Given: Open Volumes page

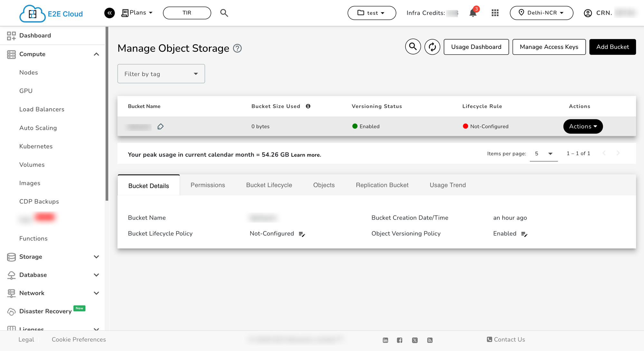Looking at the screenshot, I should tap(32, 165).
